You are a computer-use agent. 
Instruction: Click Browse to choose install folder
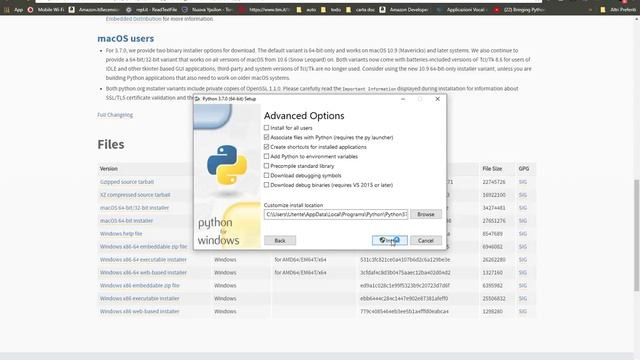click(x=426, y=214)
